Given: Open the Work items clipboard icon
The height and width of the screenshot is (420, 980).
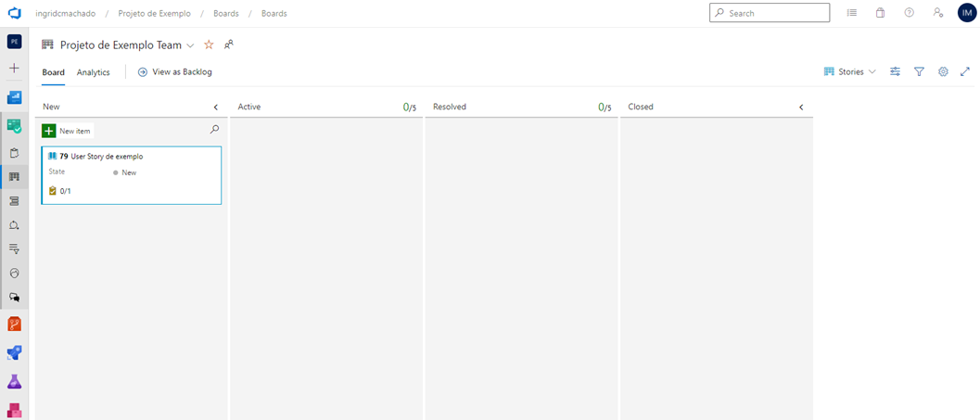Looking at the screenshot, I should (x=15, y=152).
